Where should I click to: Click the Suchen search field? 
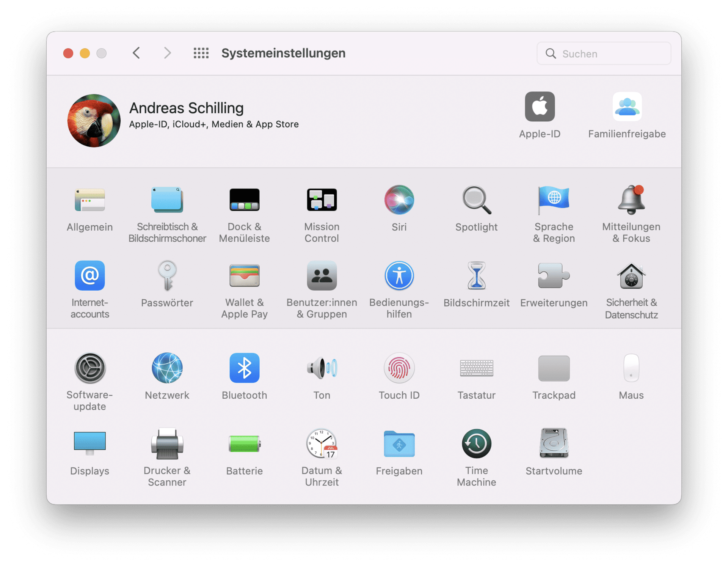click(x=604, y=53)
